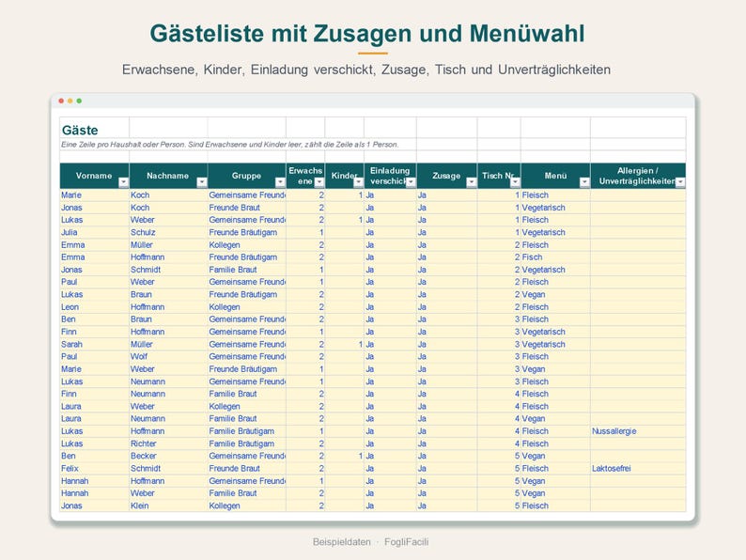Select the Vorname header cell
The image size is (746, 560).
94,176
